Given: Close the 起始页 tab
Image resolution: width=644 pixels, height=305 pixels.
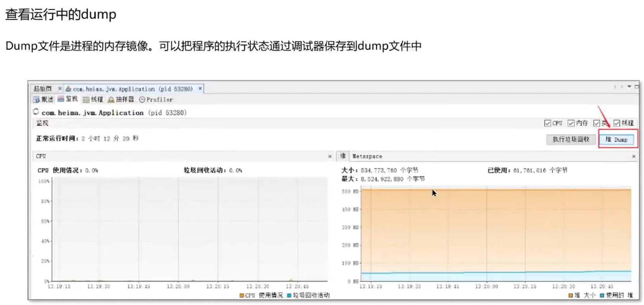Looking at the screenshot, I should click(x=60, y=89).
